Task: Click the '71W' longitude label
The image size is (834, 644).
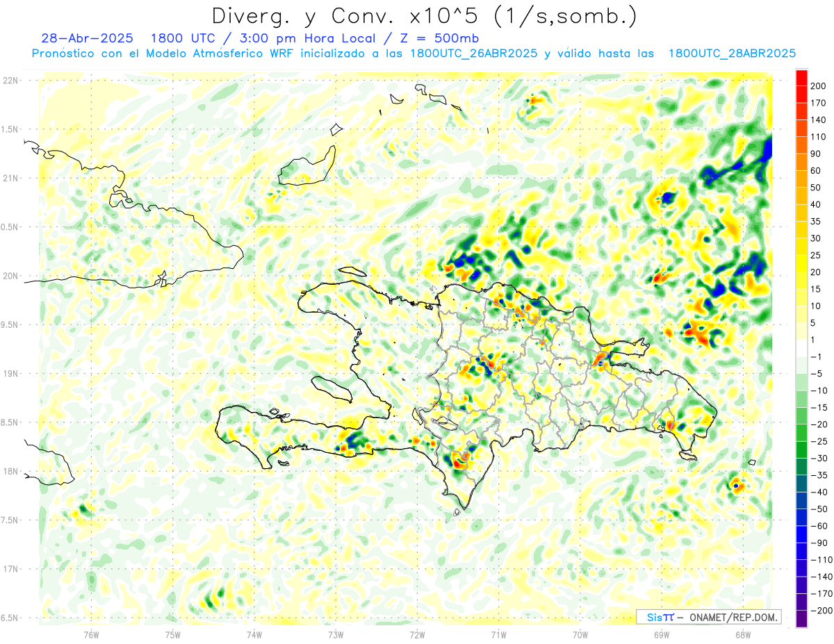Action: pyautogui.click(x=498, y=634)
